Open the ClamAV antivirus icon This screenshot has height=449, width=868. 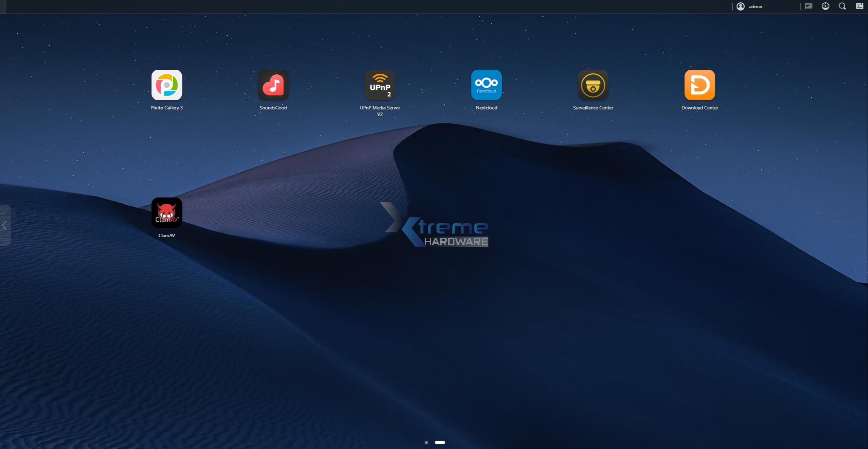click(x=166, y=213)
